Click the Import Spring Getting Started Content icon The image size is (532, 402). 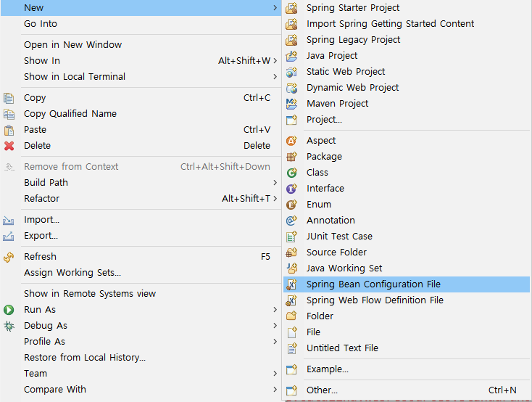291,24
